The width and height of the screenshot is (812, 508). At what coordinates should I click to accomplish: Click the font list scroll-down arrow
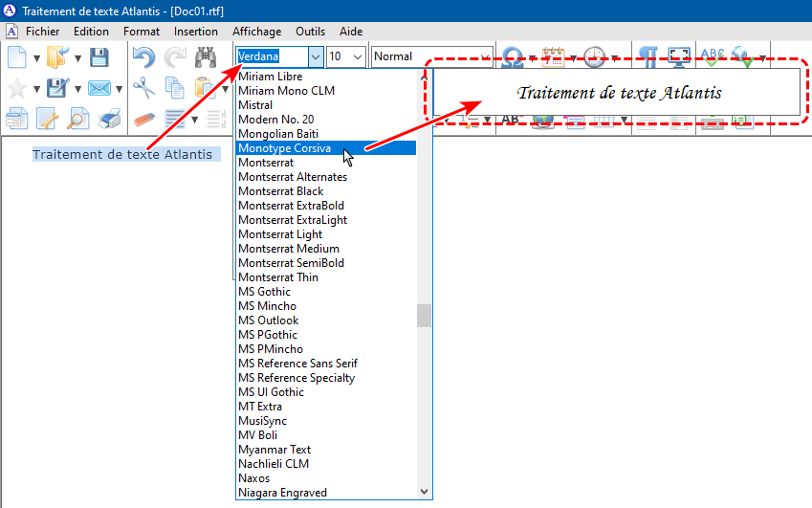(x=424, y=492)
